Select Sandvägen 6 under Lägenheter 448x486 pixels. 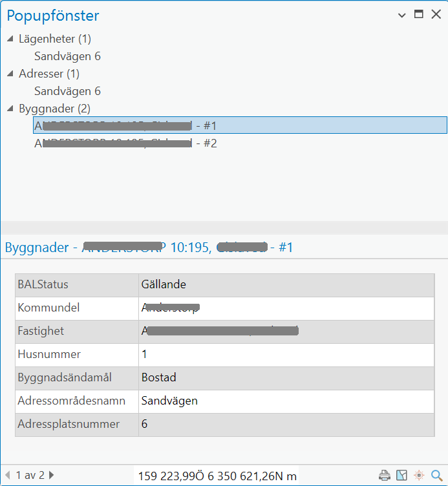(x=67, y=56)
